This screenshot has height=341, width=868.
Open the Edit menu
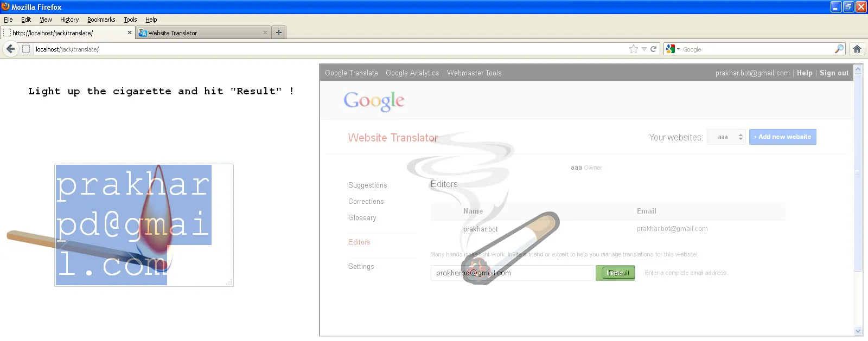point(26,20)
